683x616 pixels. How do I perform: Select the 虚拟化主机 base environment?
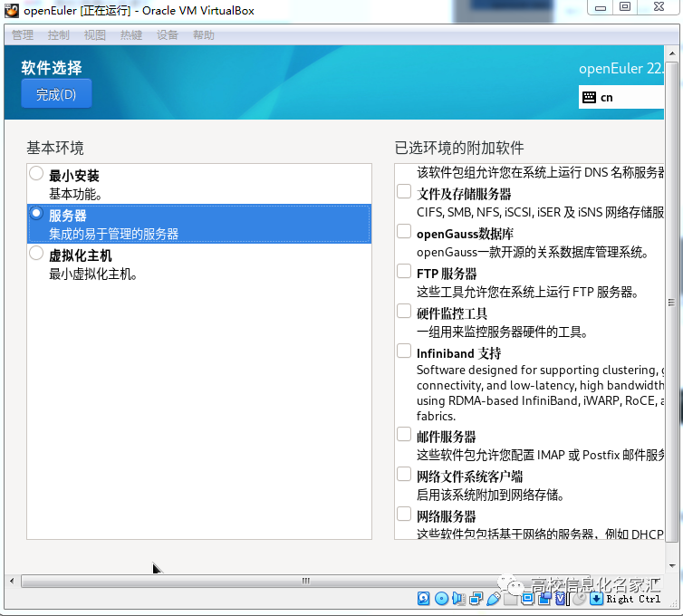(199, 264)
